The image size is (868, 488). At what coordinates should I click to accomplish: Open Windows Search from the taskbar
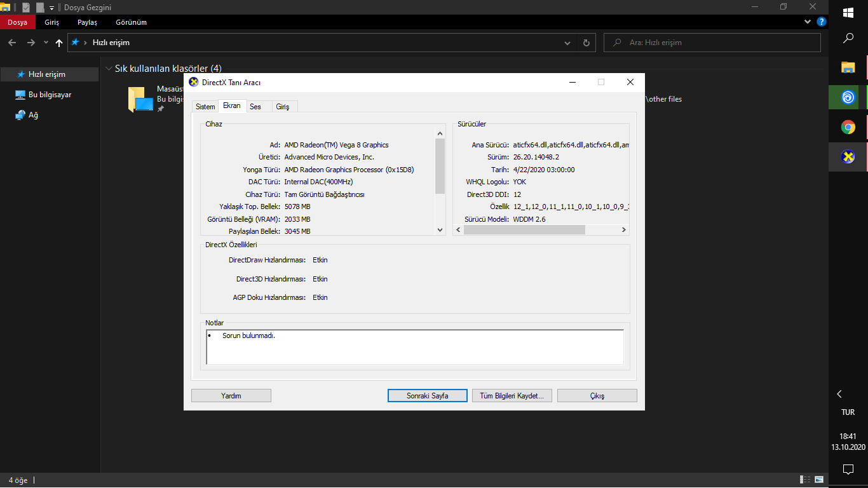click(848, 39)
